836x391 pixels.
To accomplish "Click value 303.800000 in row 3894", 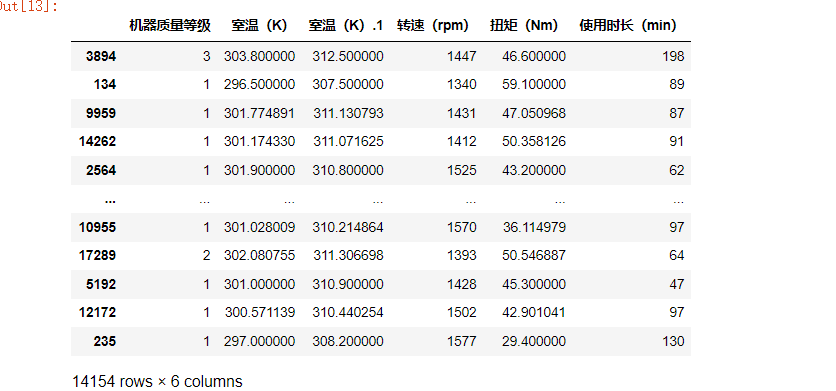I will [x=260, y=57].
